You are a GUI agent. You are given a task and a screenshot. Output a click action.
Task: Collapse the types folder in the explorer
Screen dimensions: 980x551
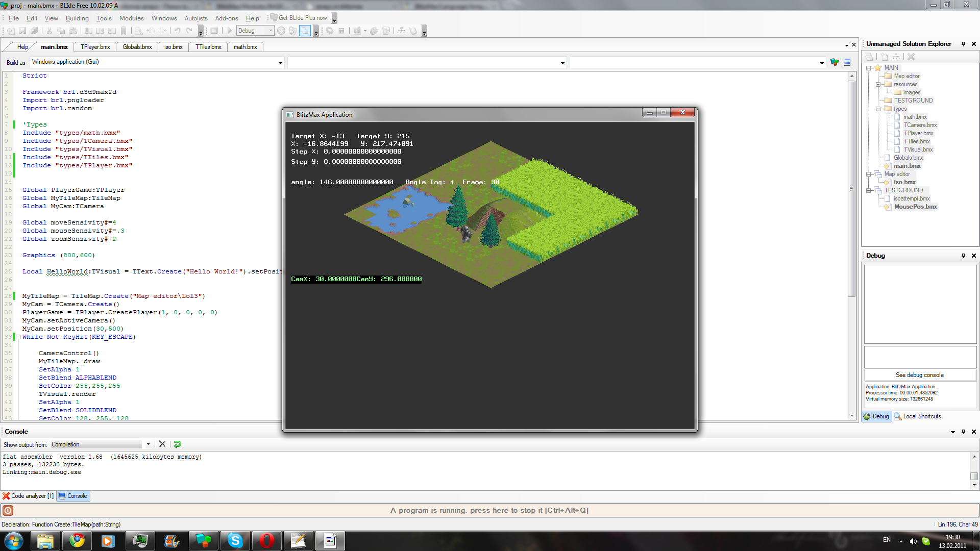point(878,109)
